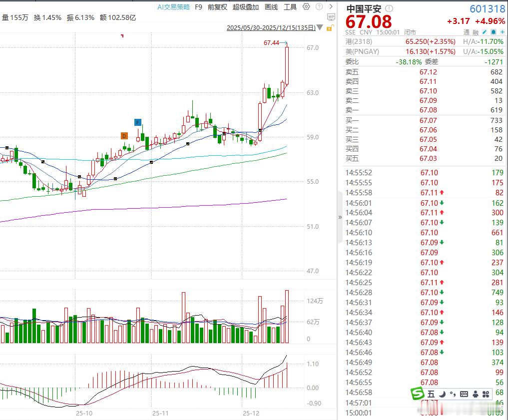Click the 通 tag
Image resolution: width=508 pixels, height=420 pixels.
click(x=466, y=32)
